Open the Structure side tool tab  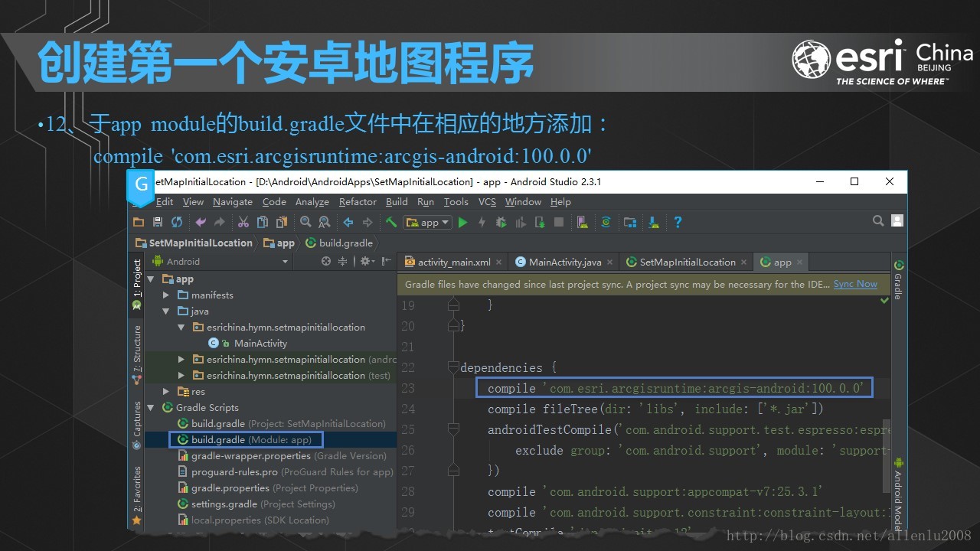coord(137,354)
